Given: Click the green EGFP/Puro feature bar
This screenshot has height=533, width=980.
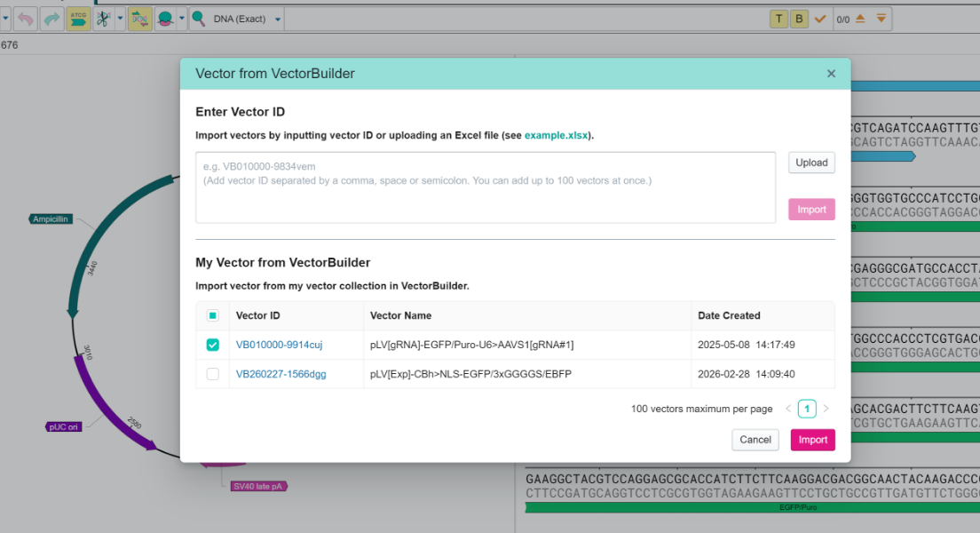Looking at the screenshot, I should click(x=752, y=507).
